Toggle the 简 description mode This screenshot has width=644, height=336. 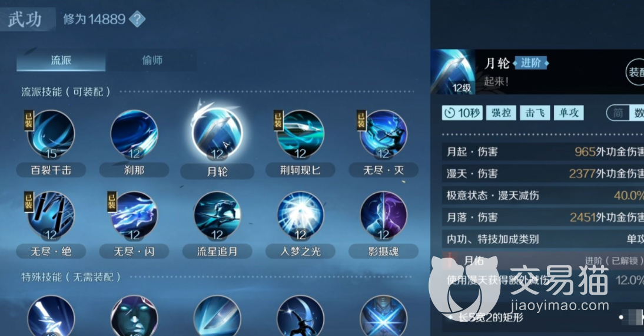click(x=618, y=113)
